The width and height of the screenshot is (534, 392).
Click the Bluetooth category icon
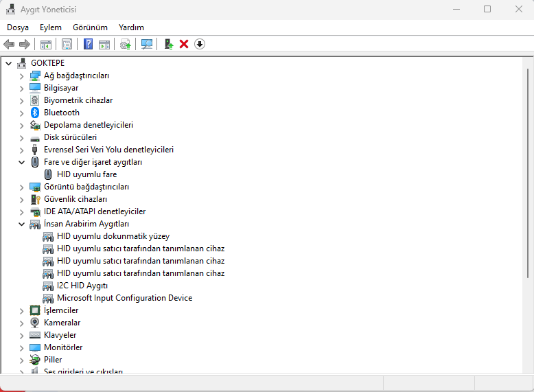pyautogui.click(x=35, y=113)
